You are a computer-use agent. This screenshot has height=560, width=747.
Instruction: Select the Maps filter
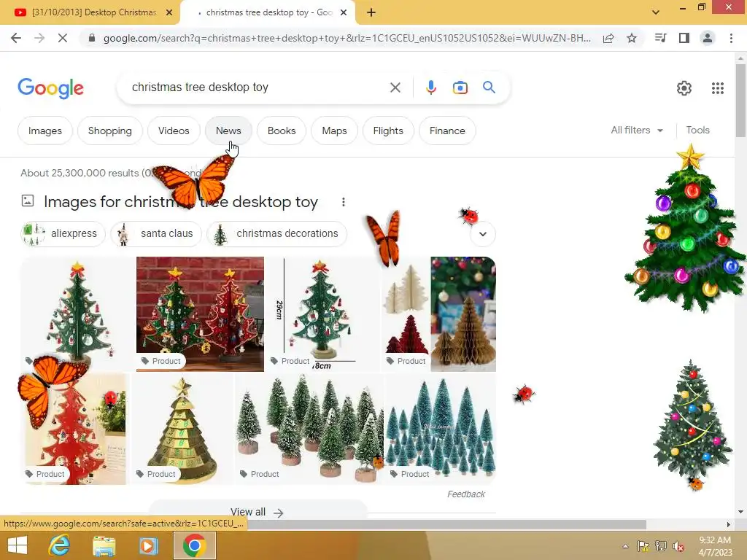pyautogui.click(x=334, y=131)
